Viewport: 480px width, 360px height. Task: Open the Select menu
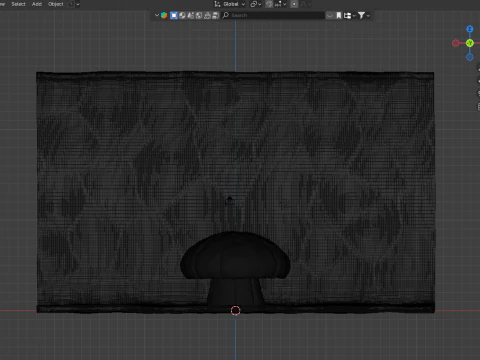[x=18, y=4]
